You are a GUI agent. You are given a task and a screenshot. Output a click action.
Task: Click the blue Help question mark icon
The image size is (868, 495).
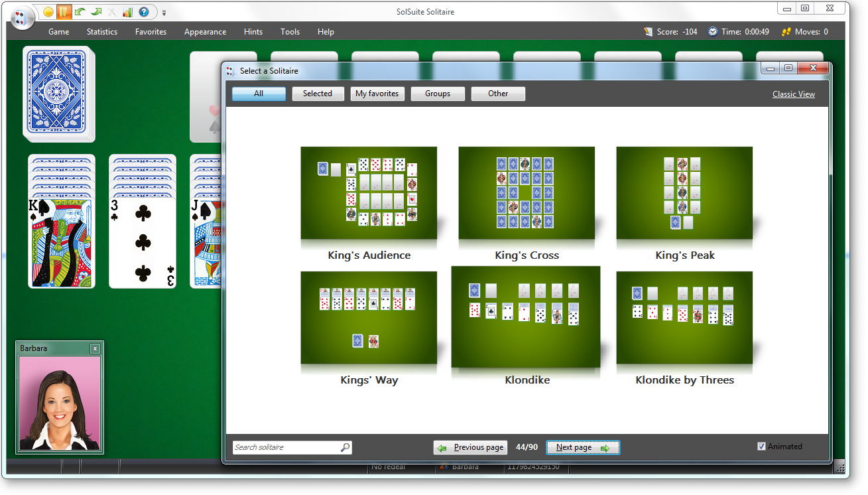click(x=143, y=12)
